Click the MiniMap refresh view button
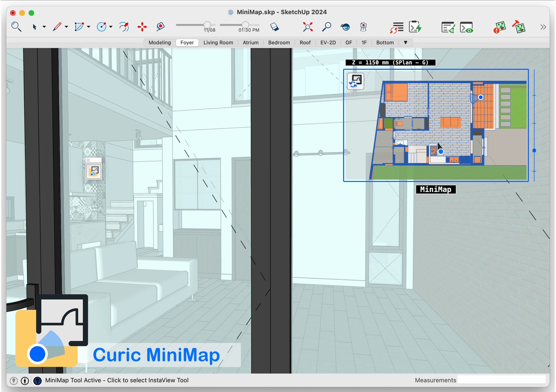Viewport: 556px width, 392px height. pos(356,81)
